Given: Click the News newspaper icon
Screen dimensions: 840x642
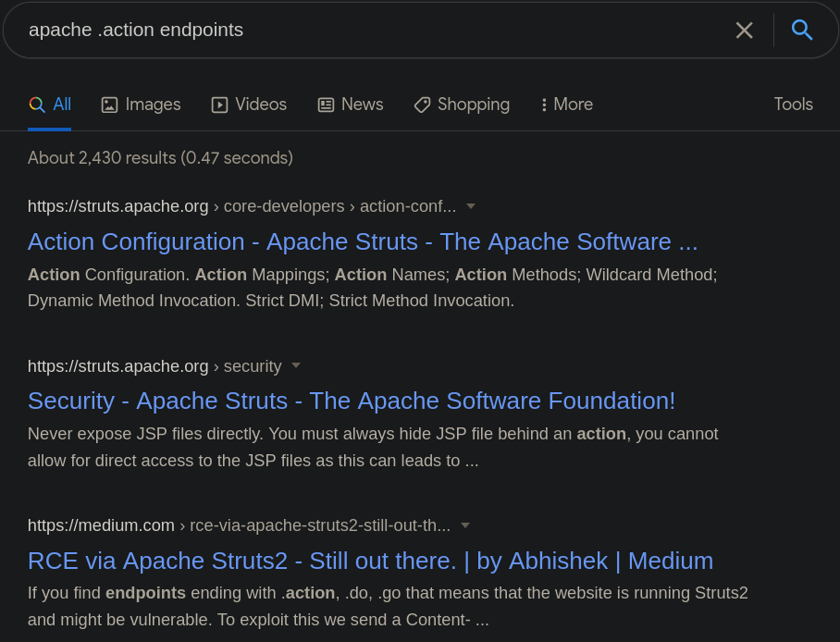Looking at the screenshot, I should click(x=326, y=105).
